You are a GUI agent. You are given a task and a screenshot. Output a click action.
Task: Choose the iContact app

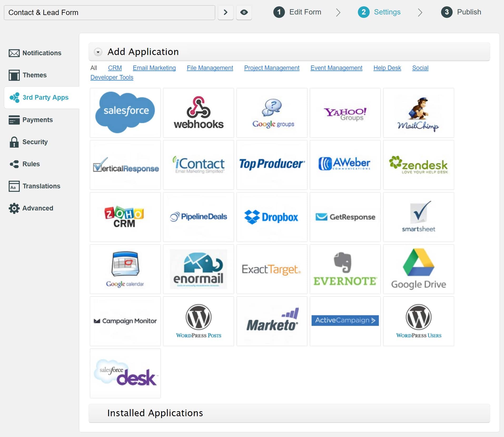tap(198, 165)
